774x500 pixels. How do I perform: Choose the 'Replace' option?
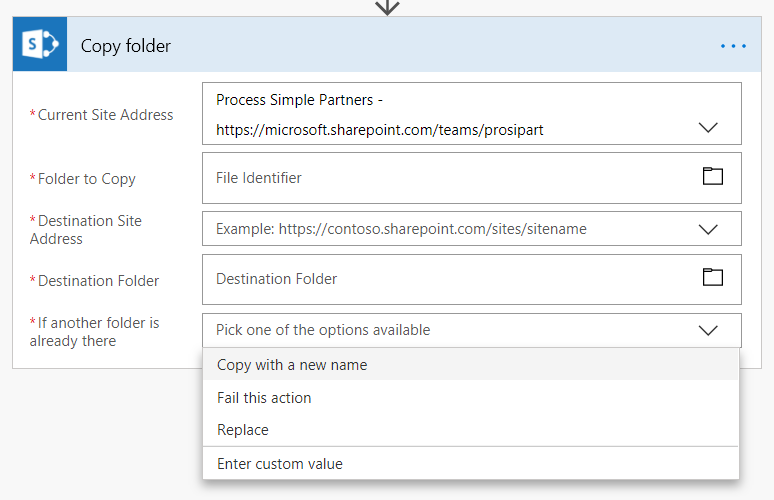click(x=243, y=430)
